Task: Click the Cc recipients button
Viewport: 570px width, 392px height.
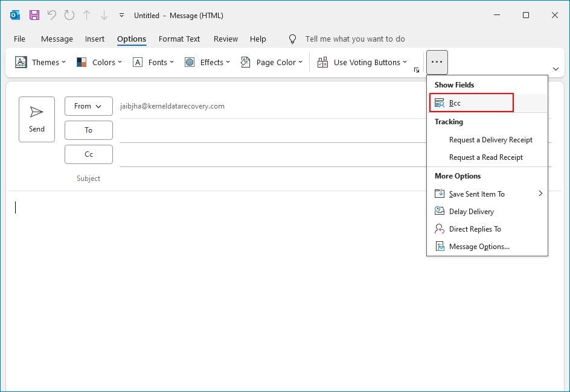Action: (x=89, y=154)
